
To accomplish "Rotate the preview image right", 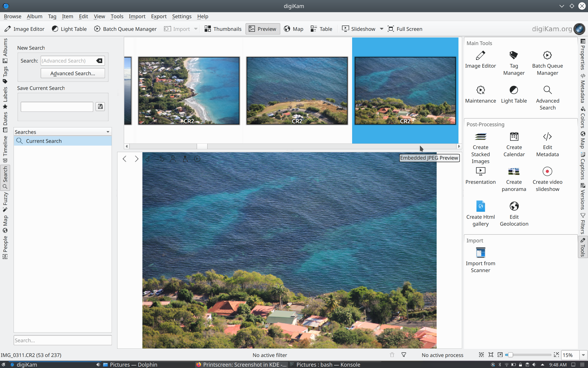I will pyautogui.click(x=161, y=159).
